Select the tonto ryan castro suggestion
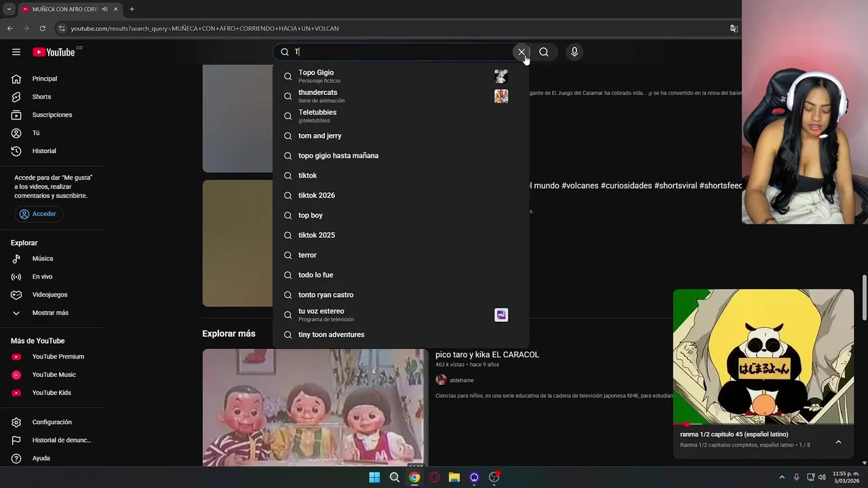The width and height of the screenshot is (868, 488). click(401, 295)
